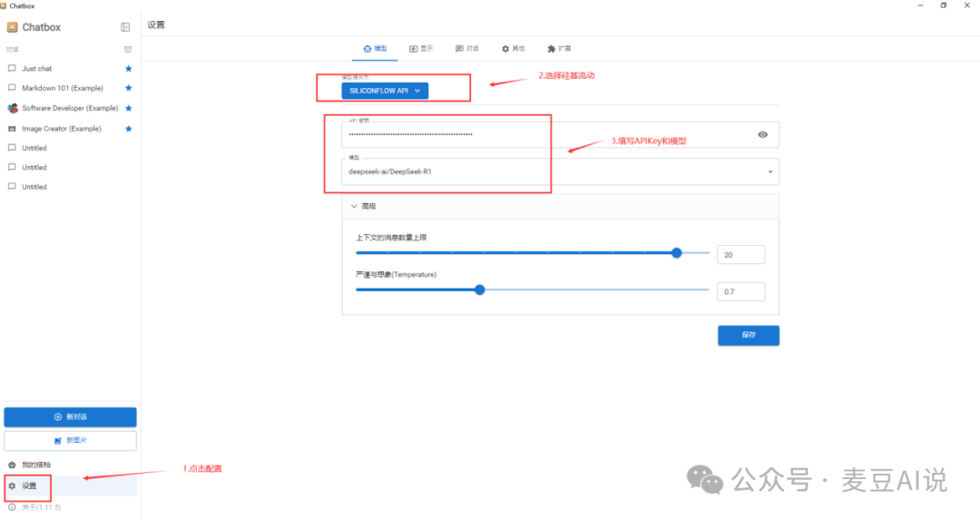
Task: Click the archive icon next to the 对话 header
Action: click(128, 49)
